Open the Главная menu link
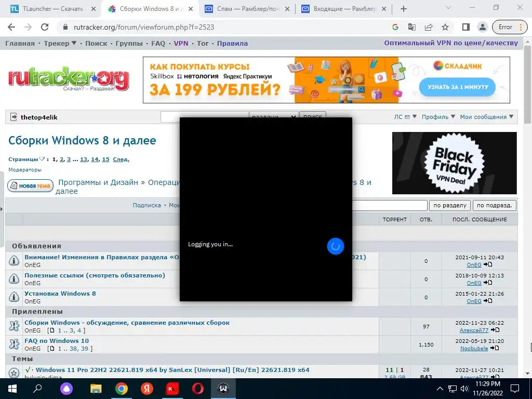This screenshot has height=399, width=532. pyautogui.click(x=20, y=44)
